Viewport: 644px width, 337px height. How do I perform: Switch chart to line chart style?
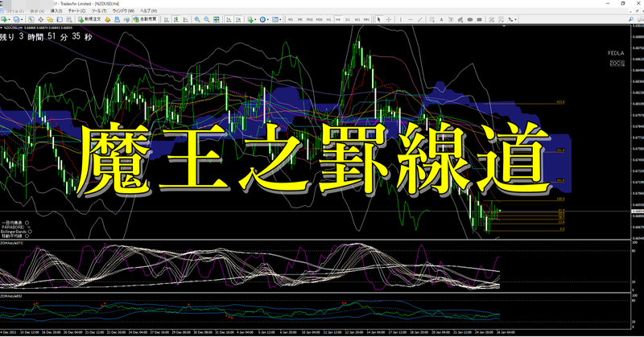click(x=186, y=19)
